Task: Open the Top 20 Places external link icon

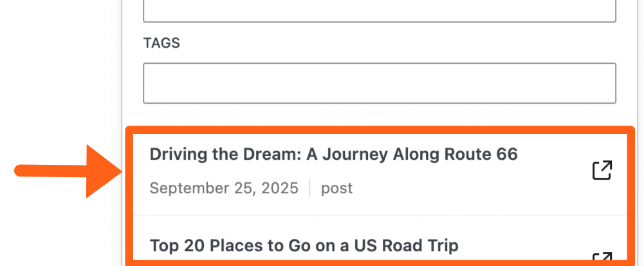Action: [602, 259]
